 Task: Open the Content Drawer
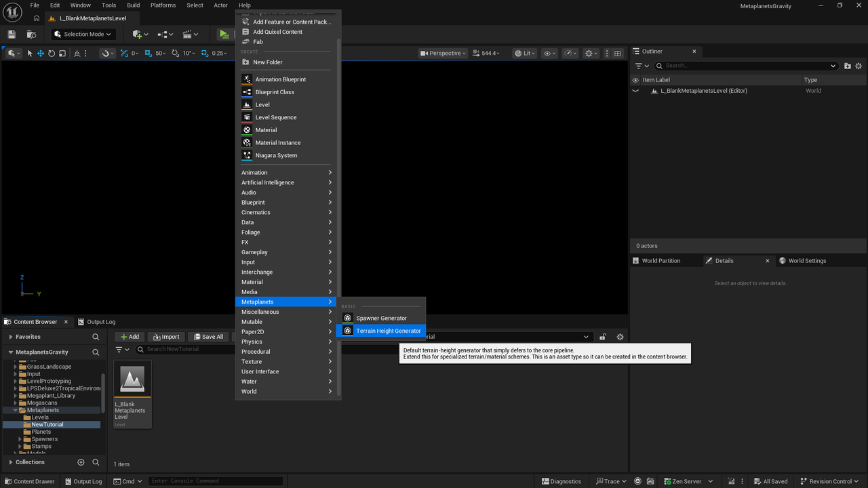[30, 481]
